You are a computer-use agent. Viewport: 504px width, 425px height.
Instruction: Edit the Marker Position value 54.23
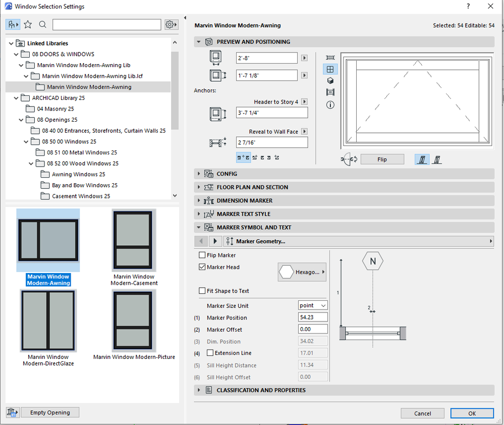point(313,317)
